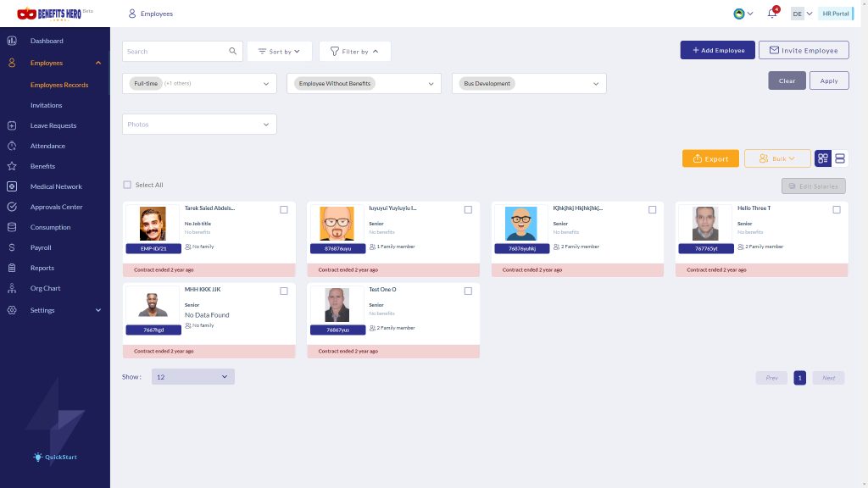Viewport: 868px width, 488px height.
Task: Check the Test One O card
Action: tap(468, 291)
